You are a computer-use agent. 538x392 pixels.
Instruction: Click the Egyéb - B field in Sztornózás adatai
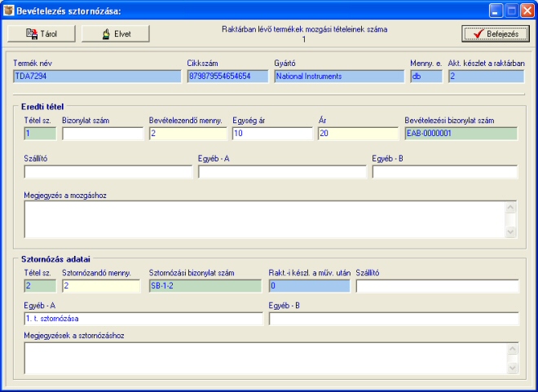tap(394, 319)
